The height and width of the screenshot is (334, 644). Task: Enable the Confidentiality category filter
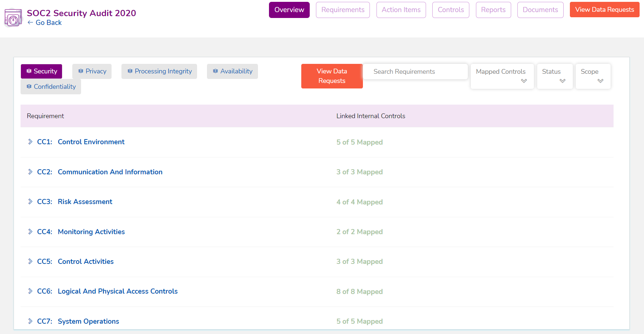[51, 87]
